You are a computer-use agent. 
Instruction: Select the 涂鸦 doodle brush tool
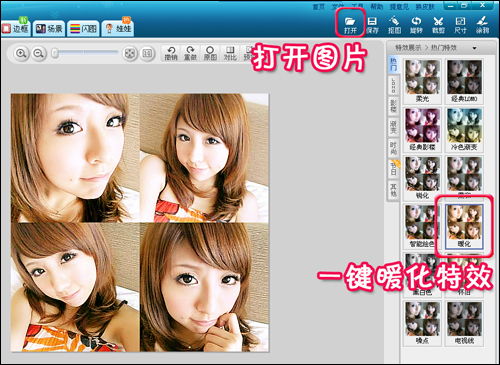(x=482, y=25)
